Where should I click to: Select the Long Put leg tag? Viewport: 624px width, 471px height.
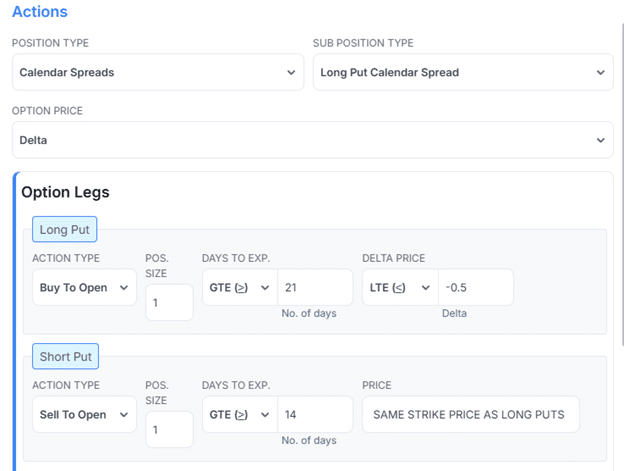[65, 230]
